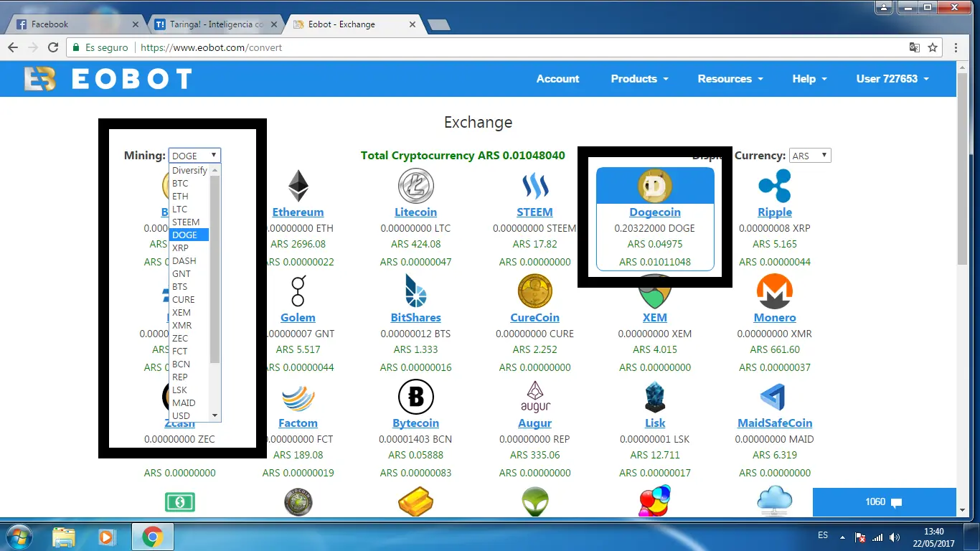This screenshot has width=980, height=551.
Task: Open the Display Currency ARS dropdown
Action: pyautogui.click(x=810, y=156)
